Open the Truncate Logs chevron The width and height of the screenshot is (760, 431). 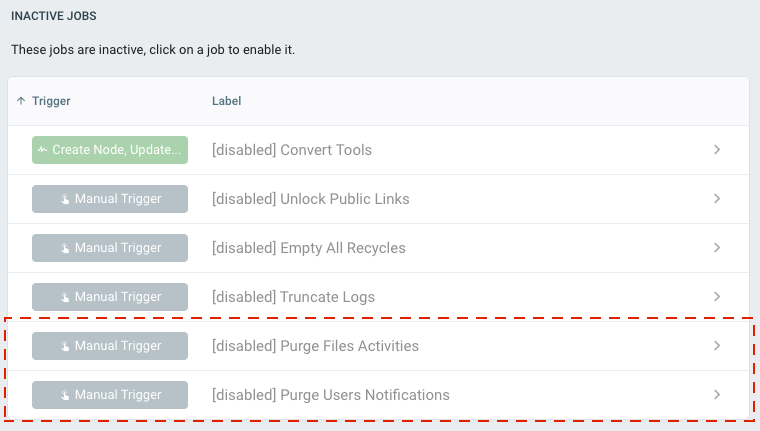pyautogui.click(x=717, y=297)
